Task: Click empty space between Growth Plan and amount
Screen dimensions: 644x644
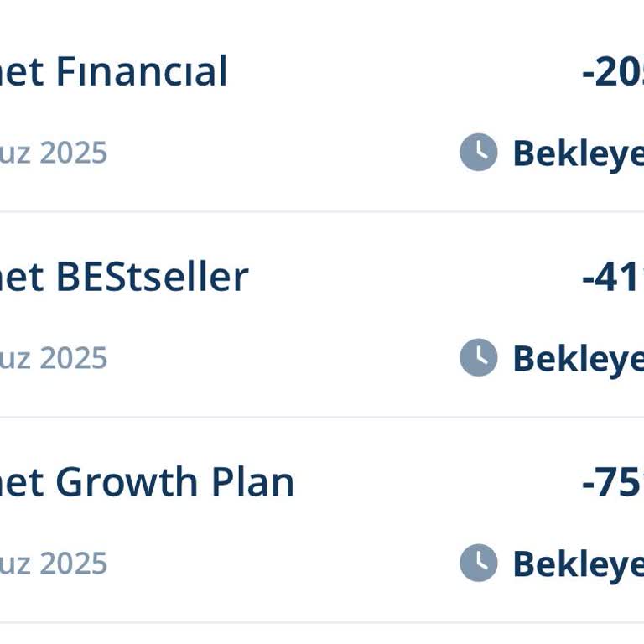Action: click(x=436, y=483)
